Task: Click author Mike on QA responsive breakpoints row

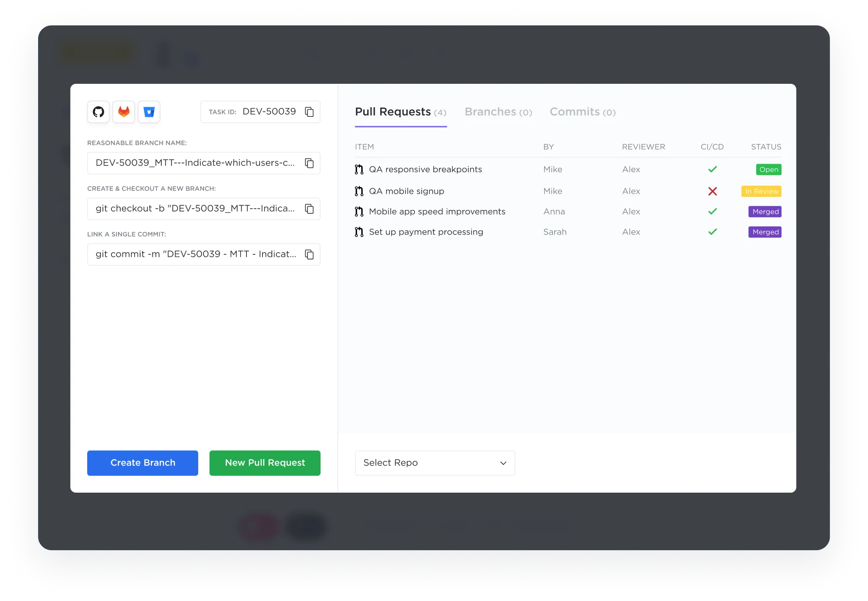Action: pos(553,169)
